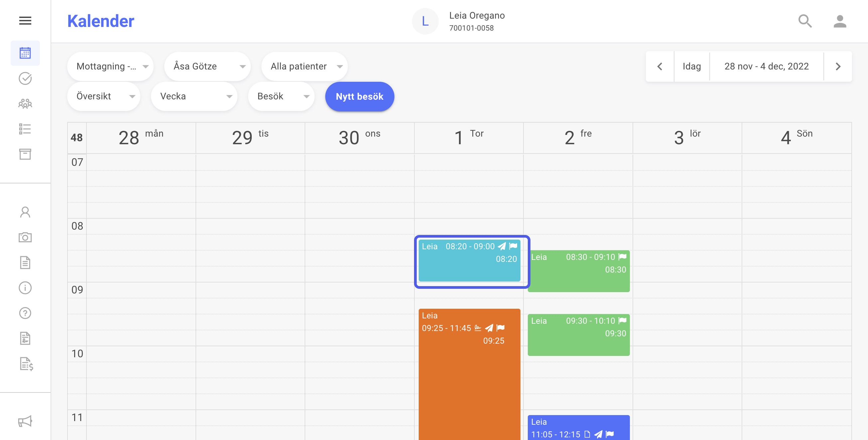
Task: Open the document icon in sidebar
Action: click(x=25, y=263)
